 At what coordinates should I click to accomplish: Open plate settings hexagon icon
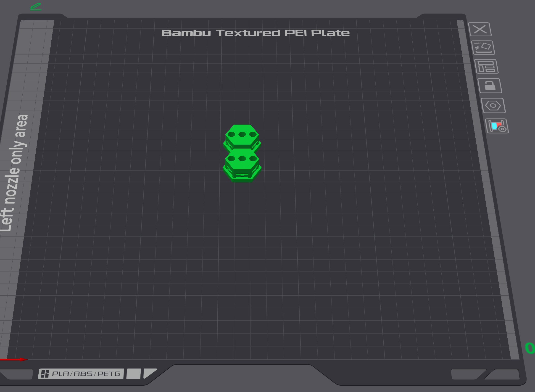point(493,106)
